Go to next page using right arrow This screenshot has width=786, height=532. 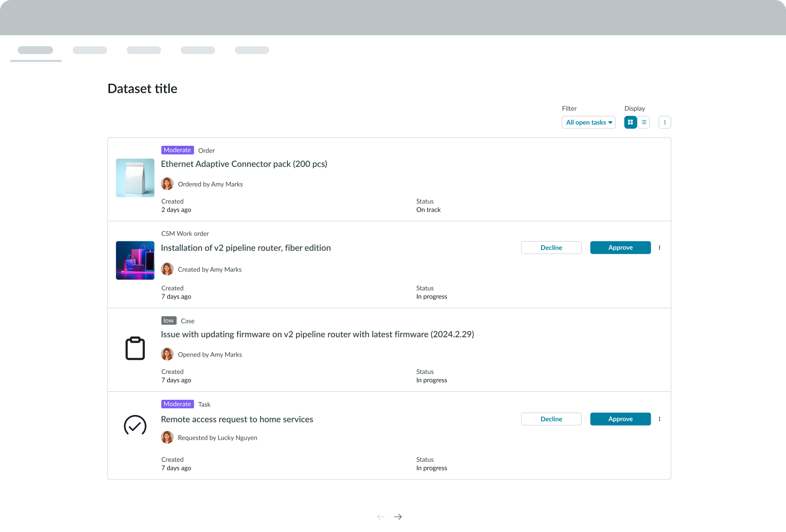[398, 516]
